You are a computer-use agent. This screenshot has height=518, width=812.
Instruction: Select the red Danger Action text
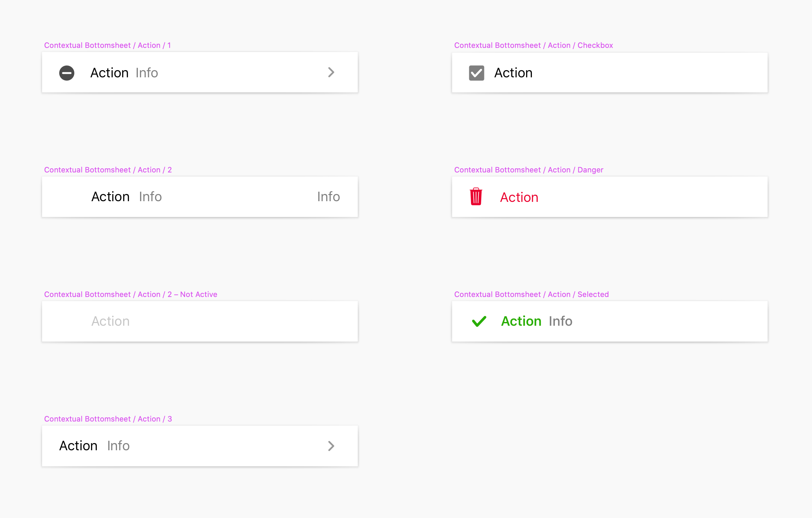click(519, 197)
